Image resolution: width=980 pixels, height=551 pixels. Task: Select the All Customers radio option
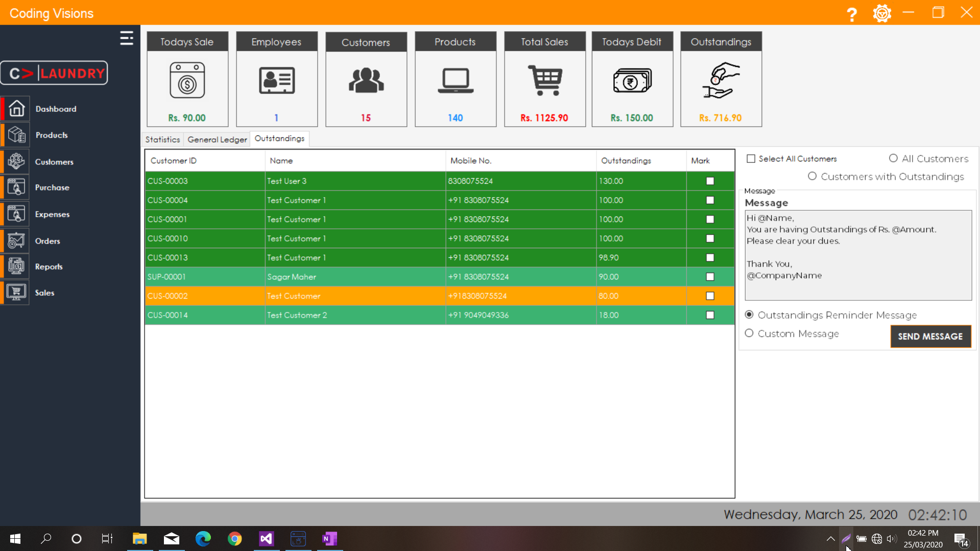[893, 158]
